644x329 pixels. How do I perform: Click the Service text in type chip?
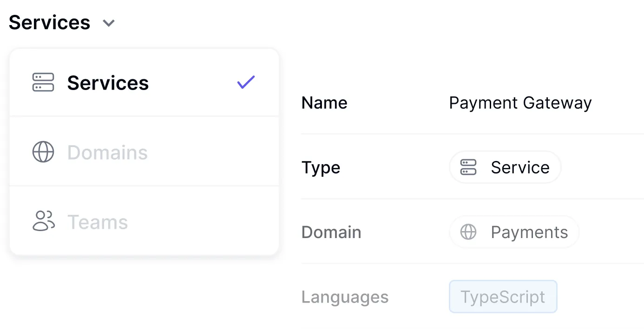(520, 167)
